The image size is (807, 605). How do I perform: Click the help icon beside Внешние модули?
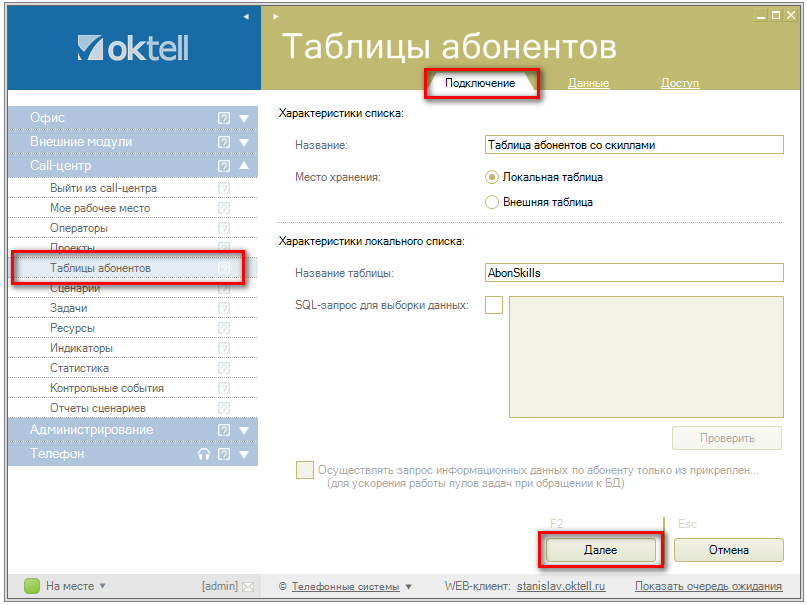224,142
